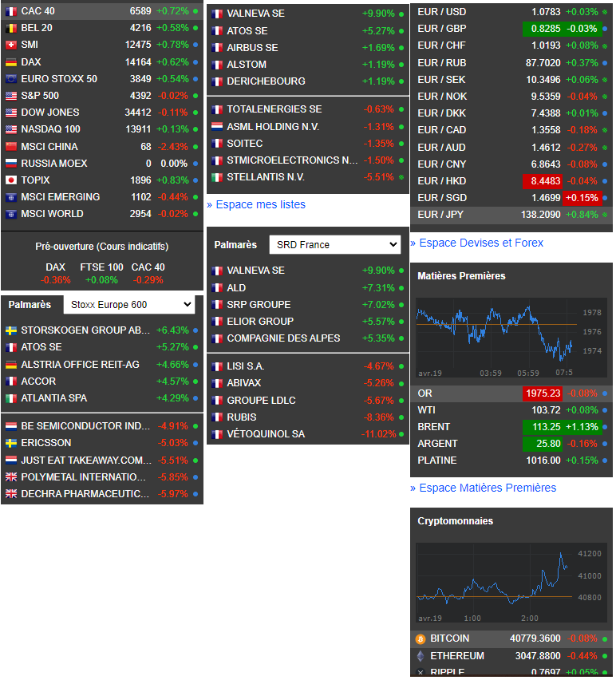Open the SRD France Palmarès dropdown
616x680 pixels.
[x=335, y=245]
